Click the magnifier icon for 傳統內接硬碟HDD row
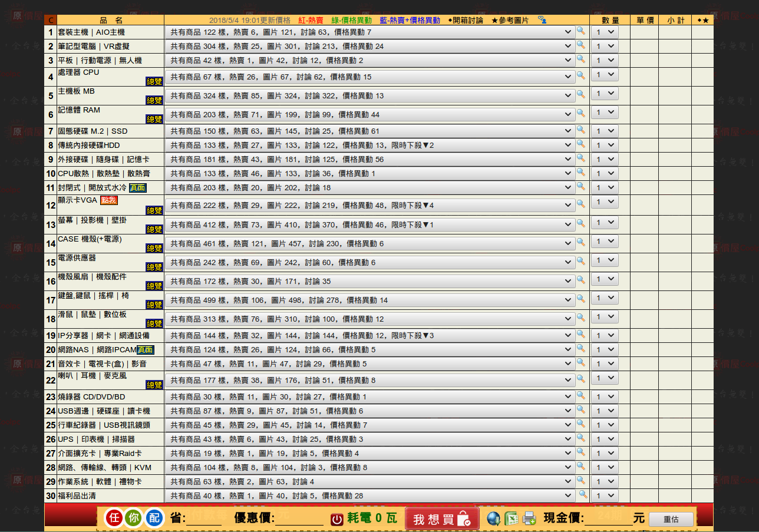 580,144
